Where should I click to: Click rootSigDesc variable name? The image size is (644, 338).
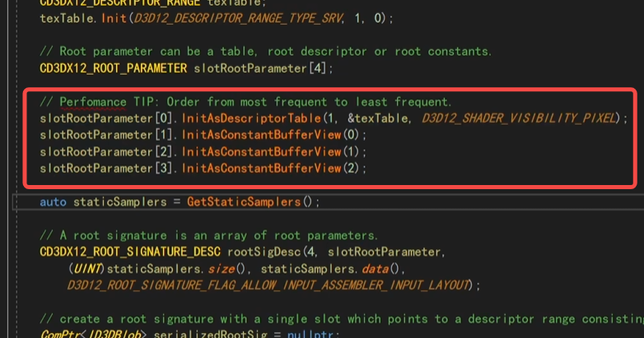coord(264,252)
